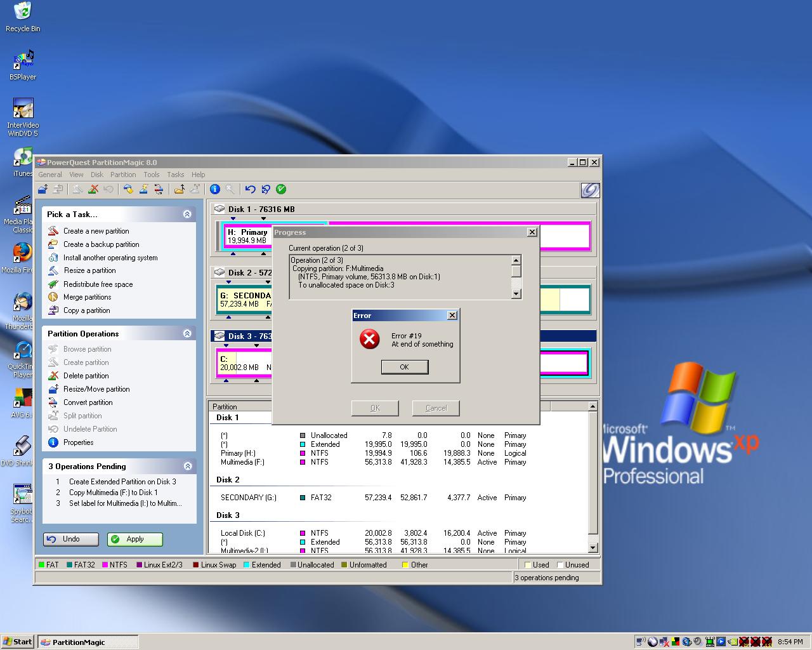
Task: Open the View menu
Action: point(76,175)
